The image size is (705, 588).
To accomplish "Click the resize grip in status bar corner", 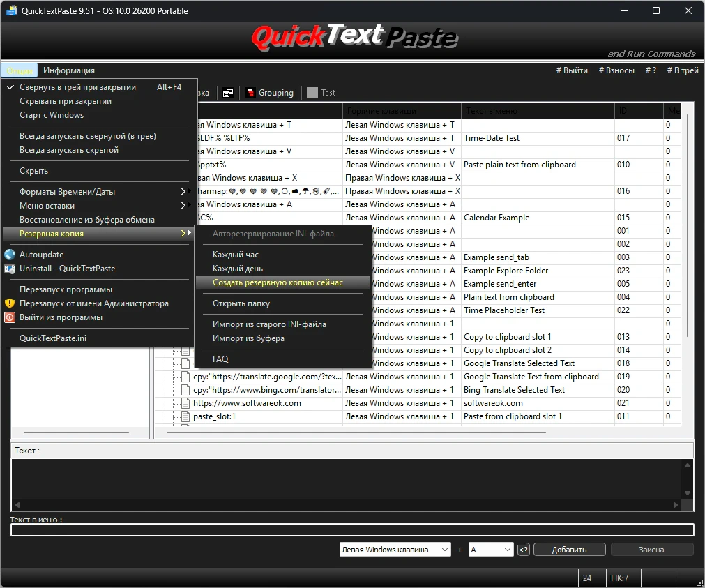I will (x=699, y=582).
